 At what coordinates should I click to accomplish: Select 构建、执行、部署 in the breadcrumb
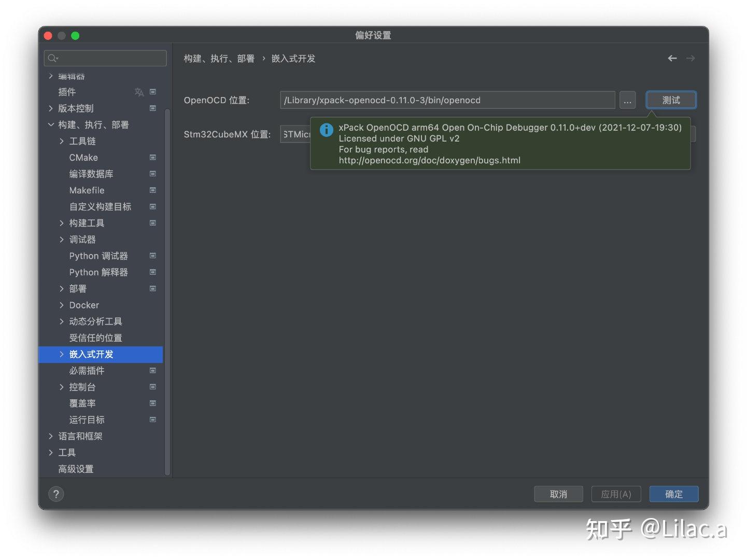(x=220, y=58)
